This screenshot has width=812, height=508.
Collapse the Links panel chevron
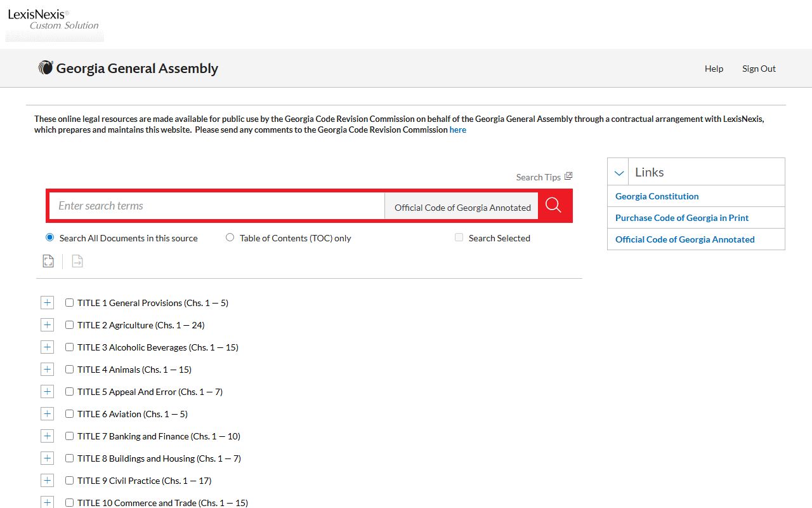point(619,172)
